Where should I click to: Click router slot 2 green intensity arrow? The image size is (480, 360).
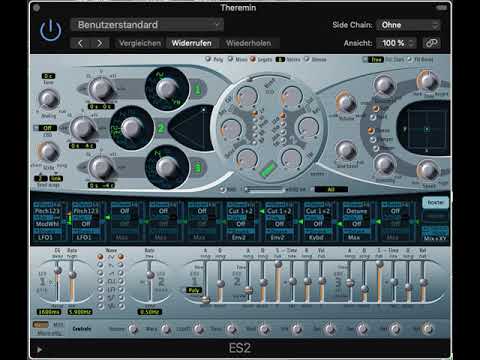tap(108, 218)
